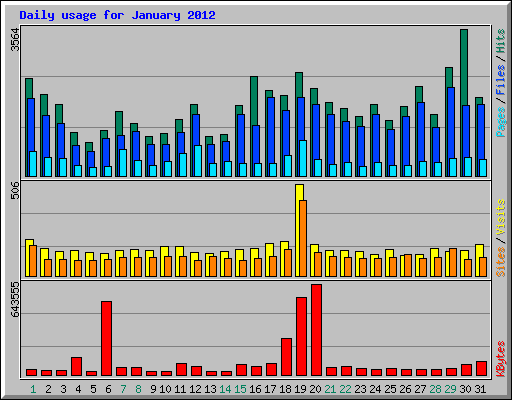This screenshot has height=400, width=512.
Task: Click day label 31 on the x-axis
Action: pyautogui.click(x=480, y=389)
